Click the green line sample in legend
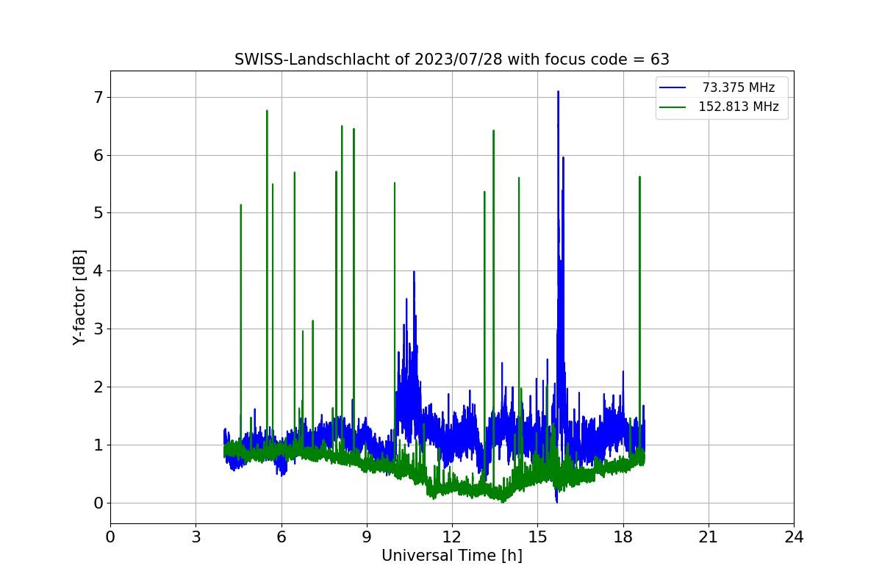Image resolution: width=882 pixels, height=588 pixels. pyautogui.click(x=673, y=107)
